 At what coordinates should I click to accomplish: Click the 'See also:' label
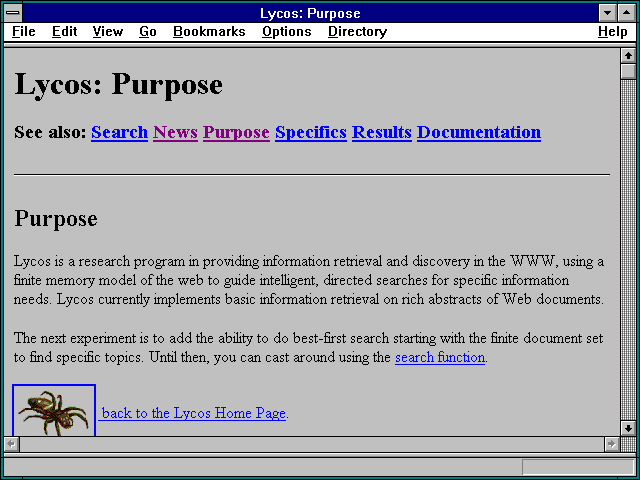(50, 132)
